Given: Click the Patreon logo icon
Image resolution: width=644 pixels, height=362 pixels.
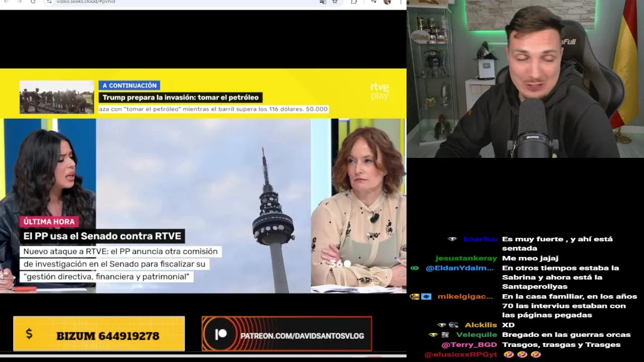Looking at the screenshot, I should [221, 335].
